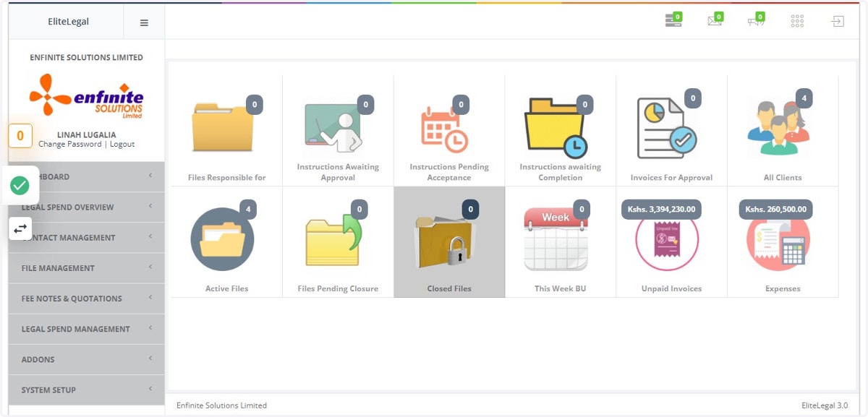Open Files Pending Closure tile

coord(338,242)
